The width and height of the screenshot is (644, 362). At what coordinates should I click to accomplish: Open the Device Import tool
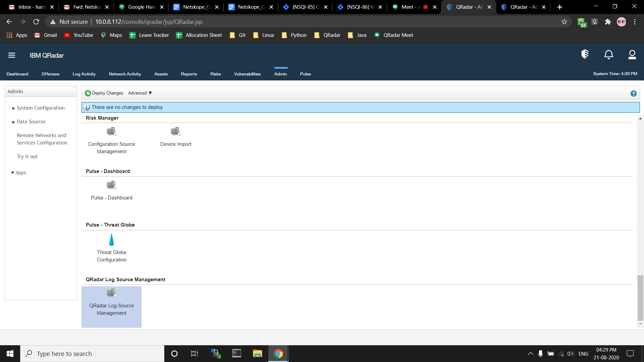176,137
